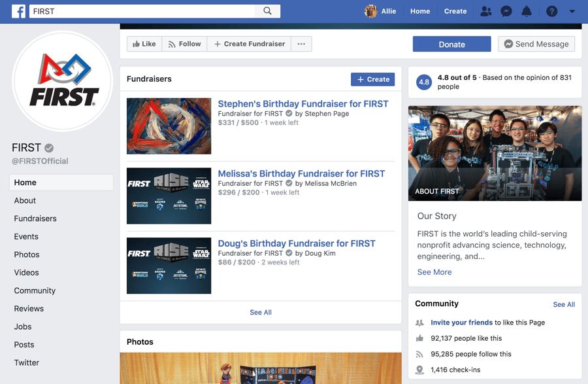Open the Videos sidebar section
Viewport: 588px width, 384px height.
[x=26, y=273]
